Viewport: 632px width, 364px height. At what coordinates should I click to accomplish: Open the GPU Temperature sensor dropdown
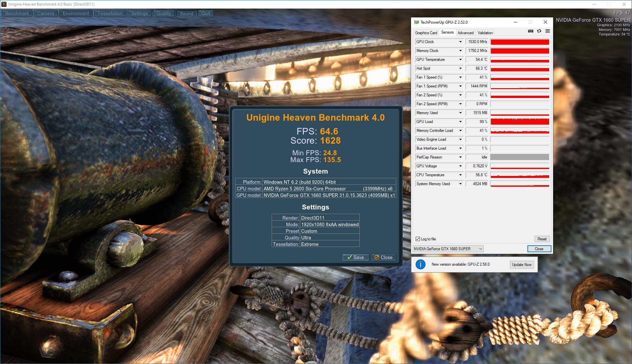460,60
